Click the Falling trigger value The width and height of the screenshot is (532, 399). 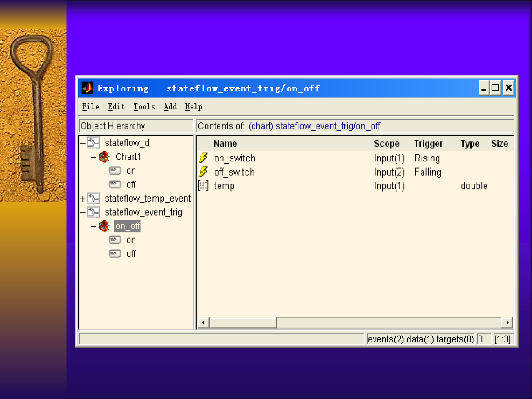(428, 172)
